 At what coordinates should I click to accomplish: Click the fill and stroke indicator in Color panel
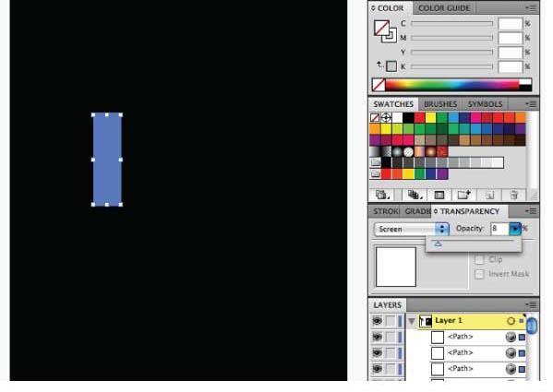coord(384,31)
